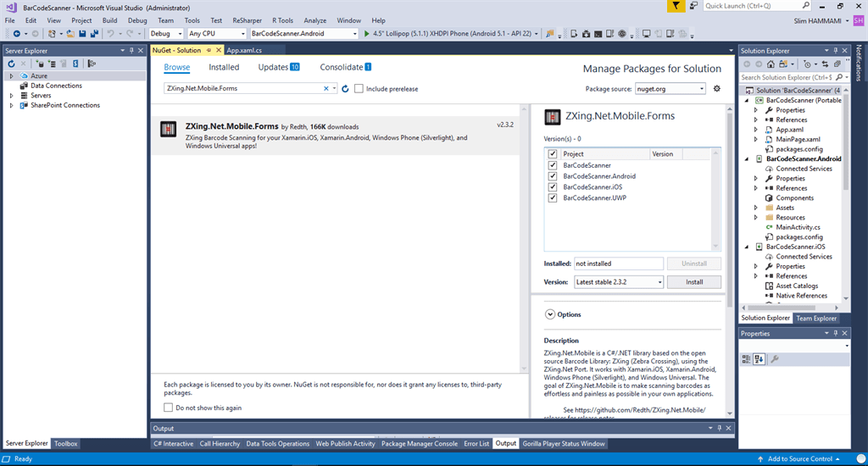Uncheck the BarCodeScanner project checkbox
This screenshot has height=466, width=868.
tap(553, 165)
